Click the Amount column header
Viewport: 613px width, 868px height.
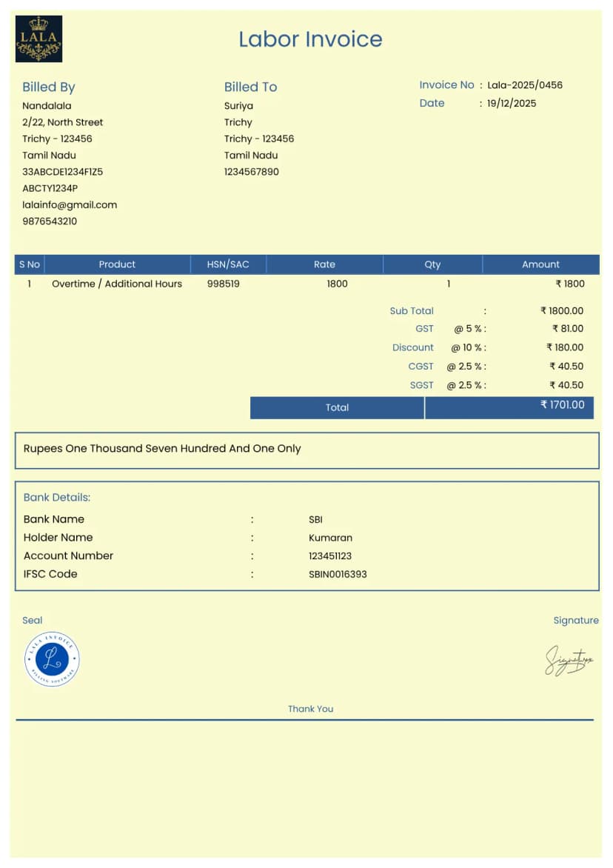[x=540, y=264]
